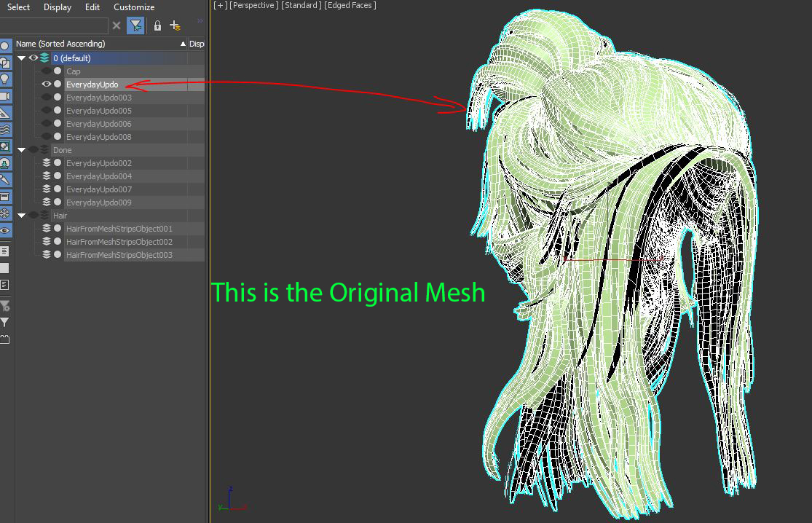Toggle the highlighted selection filter button
The width and height of the screenshot is (812, 523).
pyautogui.click(x=135, y=26)
